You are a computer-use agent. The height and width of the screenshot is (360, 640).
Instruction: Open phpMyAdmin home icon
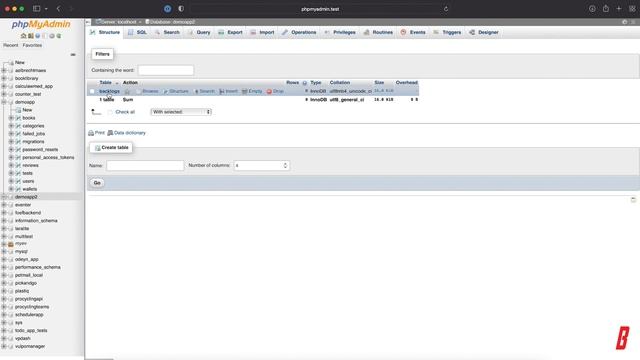[x=23, y=36]
